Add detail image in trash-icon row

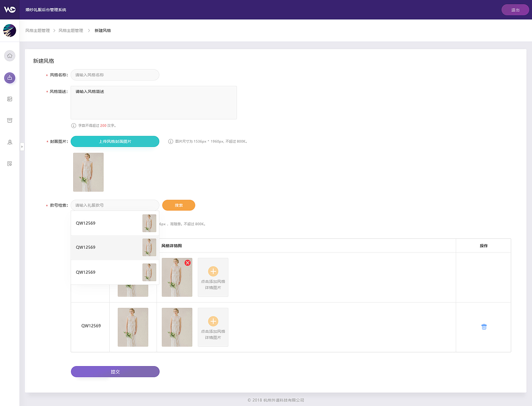pos(213,327)
